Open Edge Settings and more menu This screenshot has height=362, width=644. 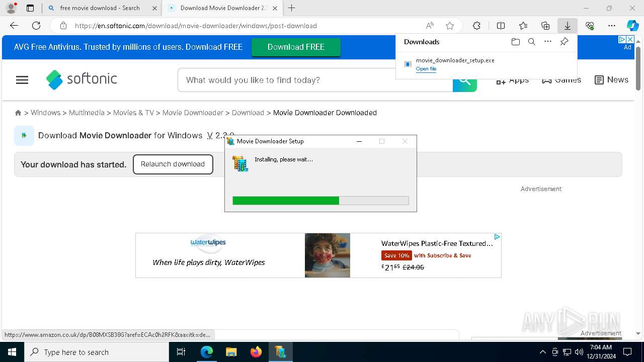[612, 26]
